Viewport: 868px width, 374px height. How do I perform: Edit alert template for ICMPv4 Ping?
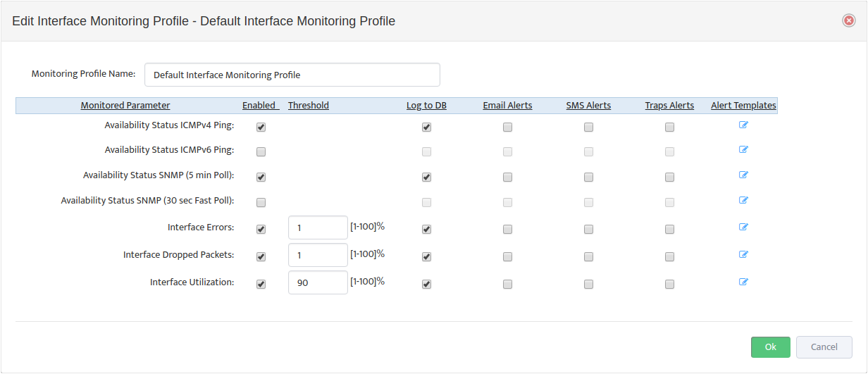point(743,125)
